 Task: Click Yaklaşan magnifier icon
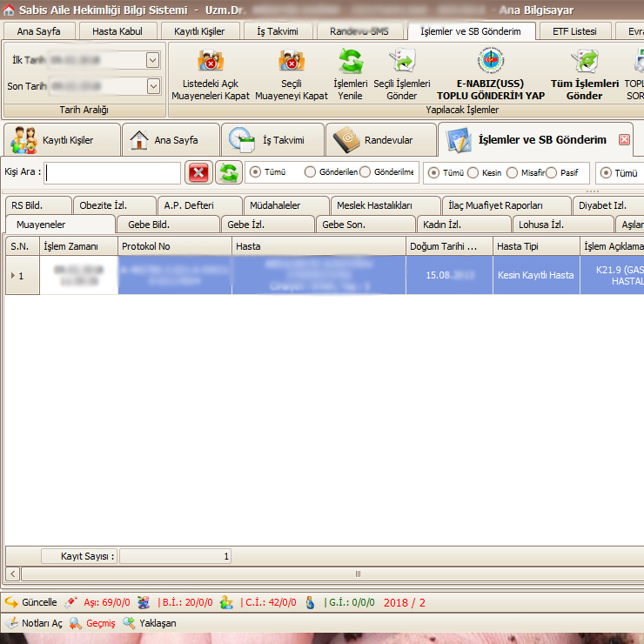point(129,623)
